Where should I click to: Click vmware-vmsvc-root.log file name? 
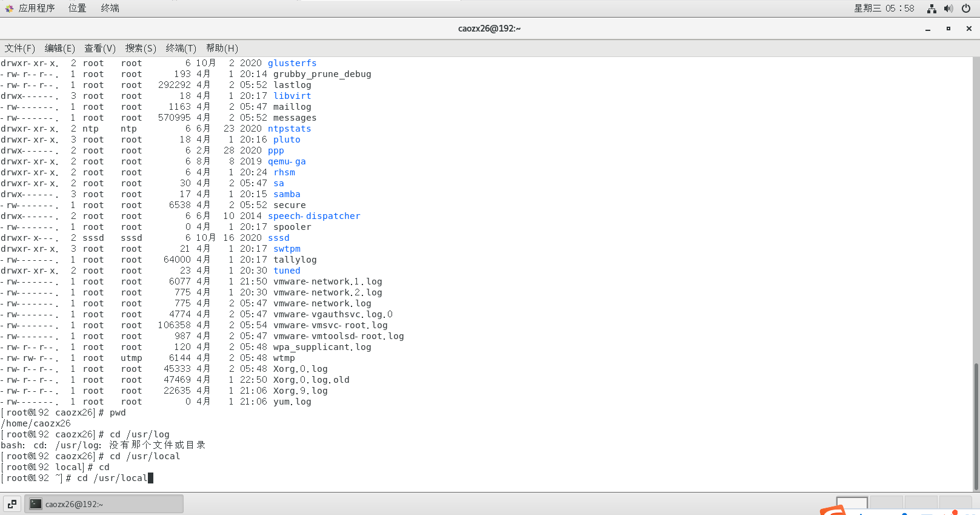coord(330,325)
